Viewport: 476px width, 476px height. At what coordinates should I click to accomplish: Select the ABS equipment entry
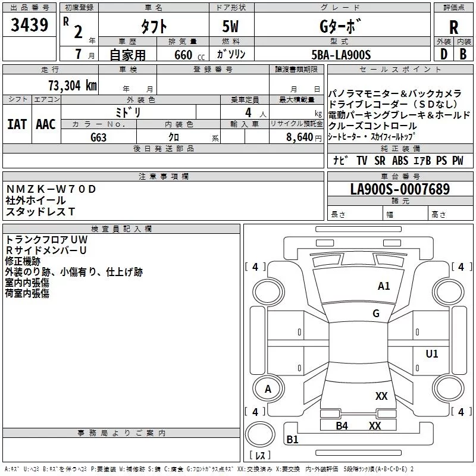tap(400, 160)
